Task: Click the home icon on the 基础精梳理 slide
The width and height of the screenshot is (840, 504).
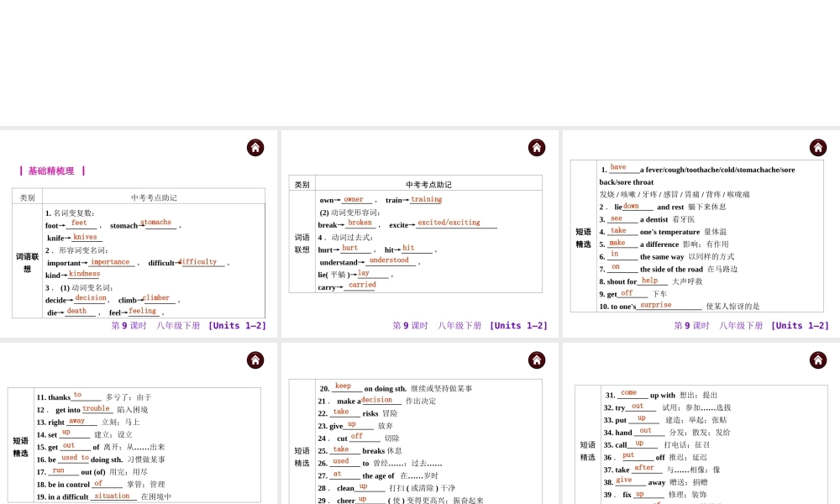Action: pos(255,147)
